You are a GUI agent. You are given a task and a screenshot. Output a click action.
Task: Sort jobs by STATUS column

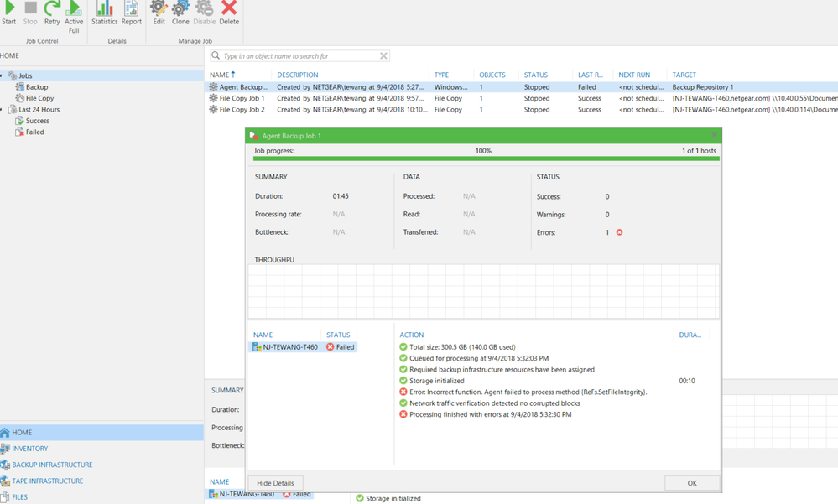535,75
